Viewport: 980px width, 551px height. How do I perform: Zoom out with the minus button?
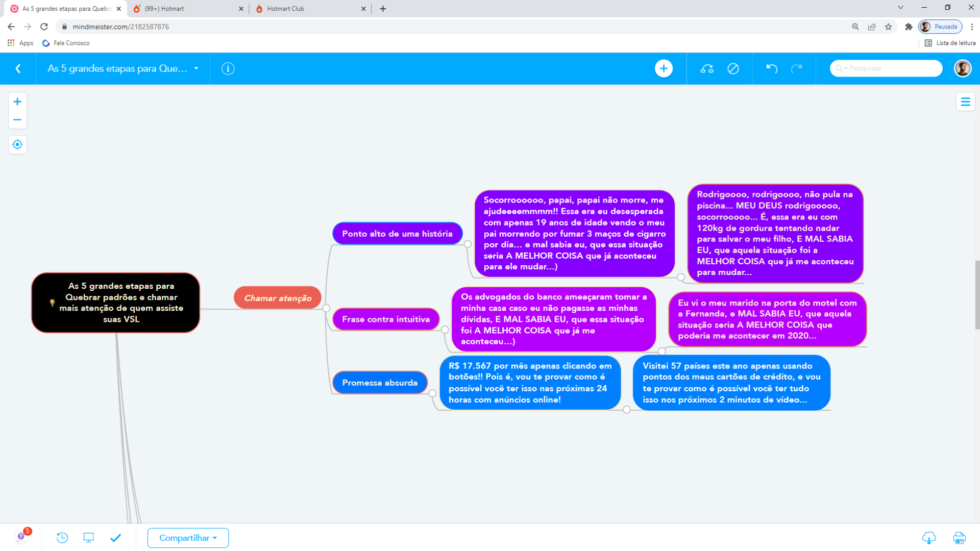(17, 120)
